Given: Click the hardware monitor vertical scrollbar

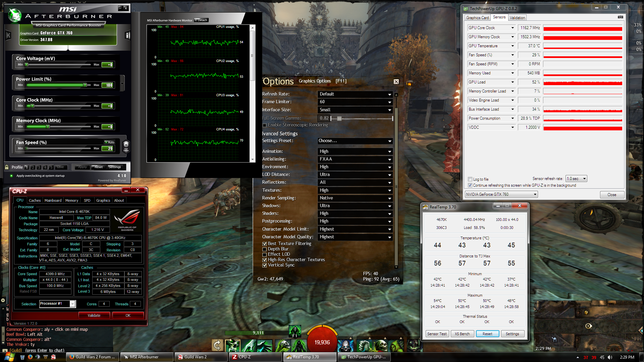Looking at the screenshot, I should click(252, 94).
